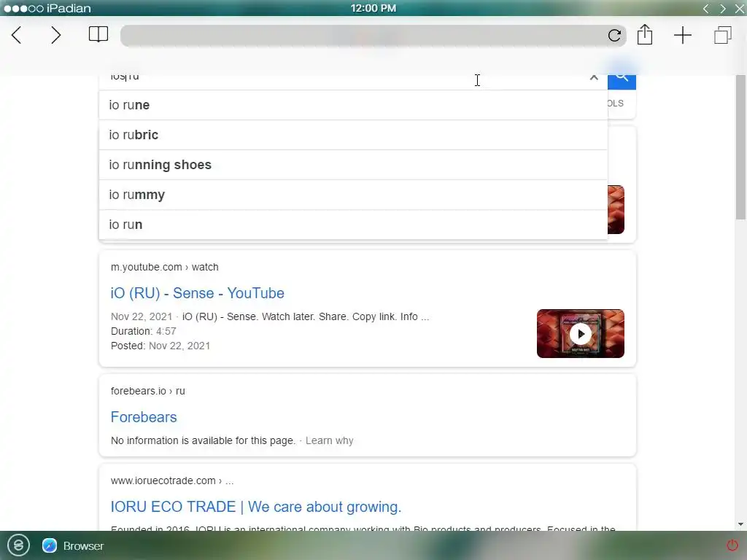Click the scrollbar down arrow
Image resolution: width=747 pixels, height=560 pixels.
pyautogui.click(x=741, y=524)
